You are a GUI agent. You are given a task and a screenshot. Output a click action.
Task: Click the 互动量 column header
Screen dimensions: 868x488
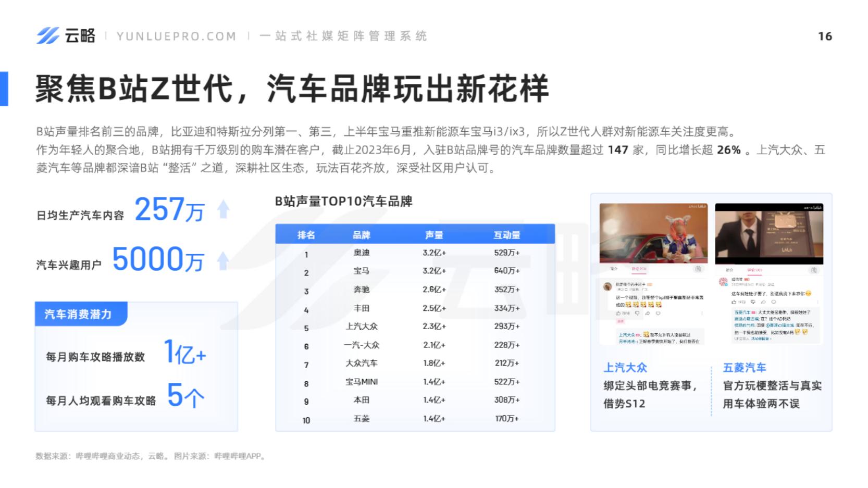tap(506, 235)
